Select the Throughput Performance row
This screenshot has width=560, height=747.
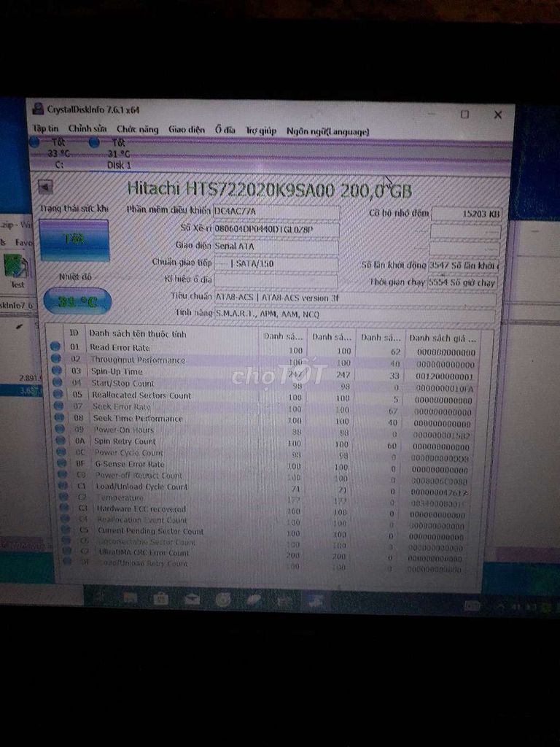[x=265, y=361]
